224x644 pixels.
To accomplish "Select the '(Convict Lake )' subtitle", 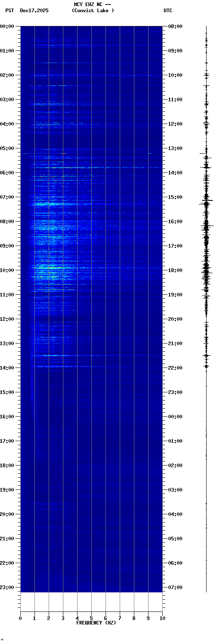I will point(93,11).
